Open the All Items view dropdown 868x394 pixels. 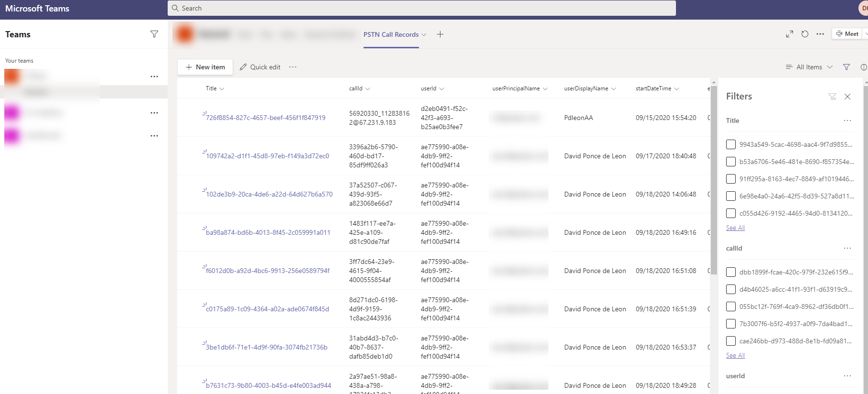click(x=809, y=67)
